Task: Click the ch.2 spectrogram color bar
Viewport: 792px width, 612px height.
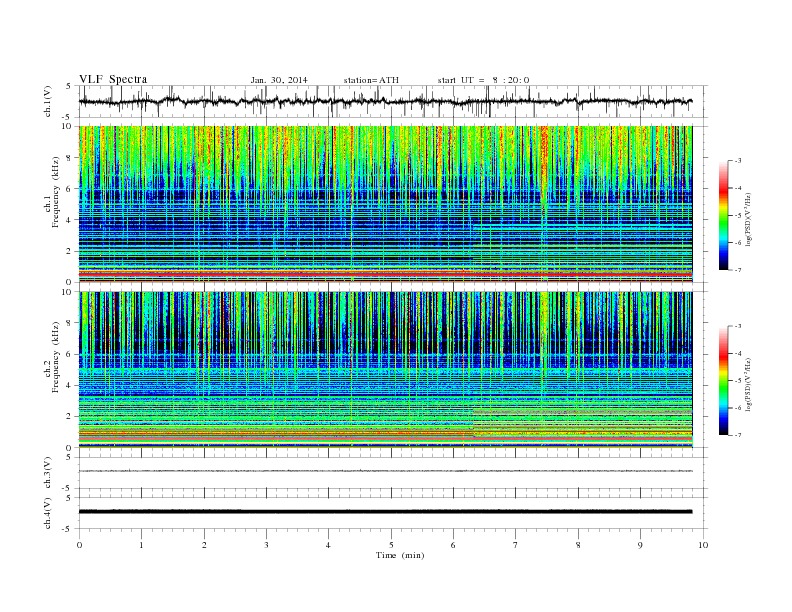Action: pos(723,381)
